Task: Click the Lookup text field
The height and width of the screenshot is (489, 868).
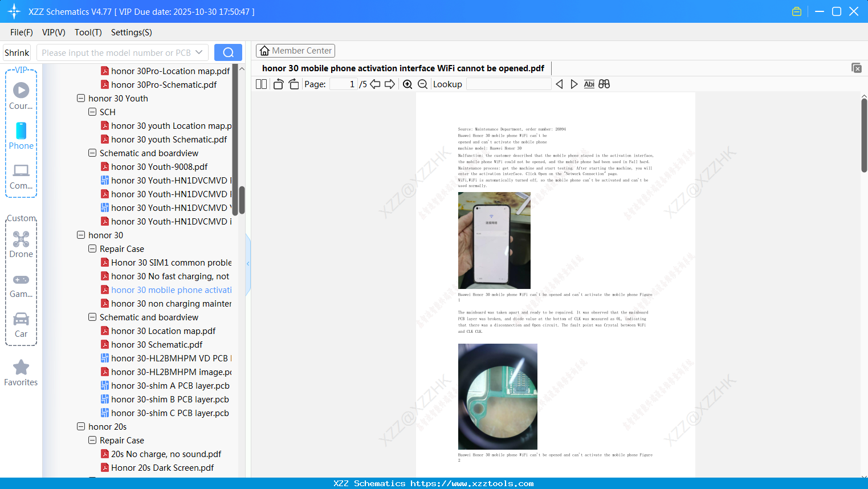Action: [508, 84]
